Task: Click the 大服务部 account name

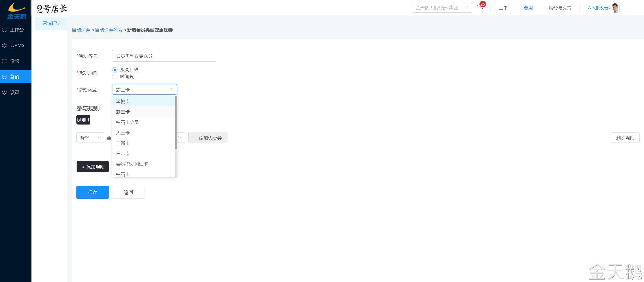Action: pos(600,8)
